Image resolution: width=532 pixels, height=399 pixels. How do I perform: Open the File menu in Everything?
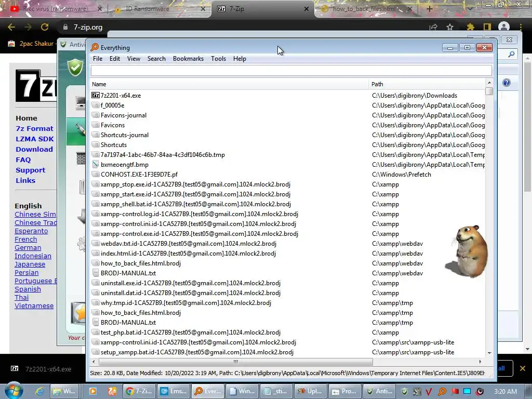point(98,59)
